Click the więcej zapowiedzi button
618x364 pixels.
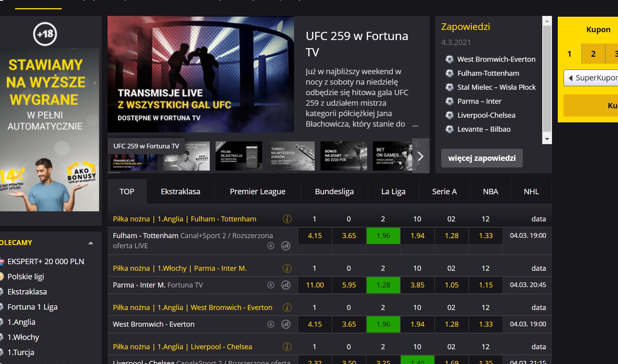point(482,158)
